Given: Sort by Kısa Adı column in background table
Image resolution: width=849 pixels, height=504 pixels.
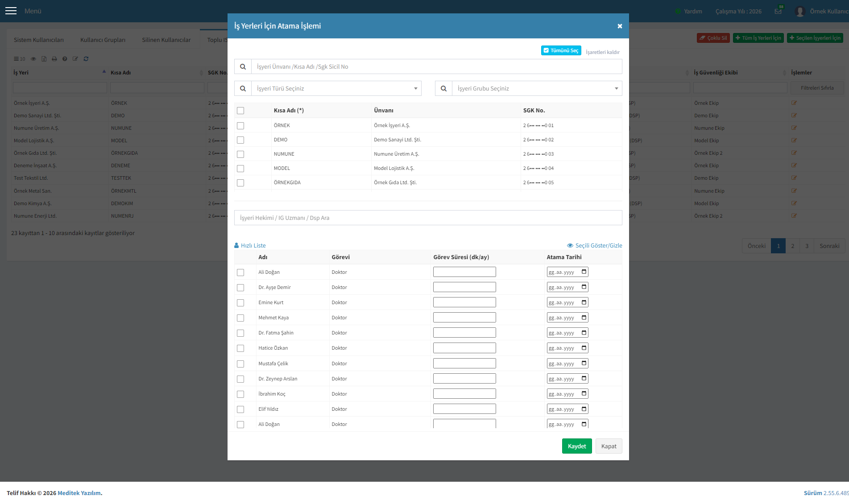Looking at the screenshot, I should click(x=202, y=73).
